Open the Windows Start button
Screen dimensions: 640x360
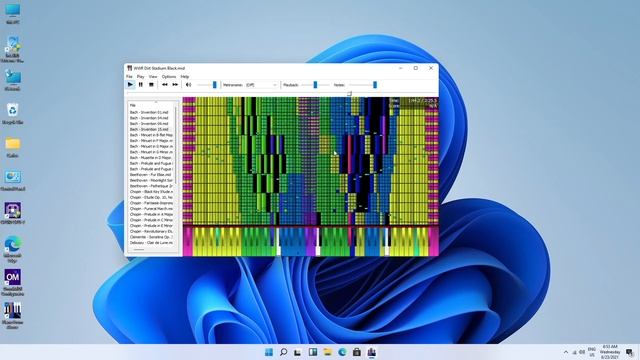tap(269, 352)
